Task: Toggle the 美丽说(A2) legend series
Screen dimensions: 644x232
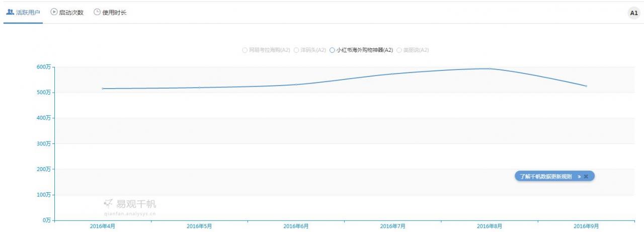Action: (413, 50)
